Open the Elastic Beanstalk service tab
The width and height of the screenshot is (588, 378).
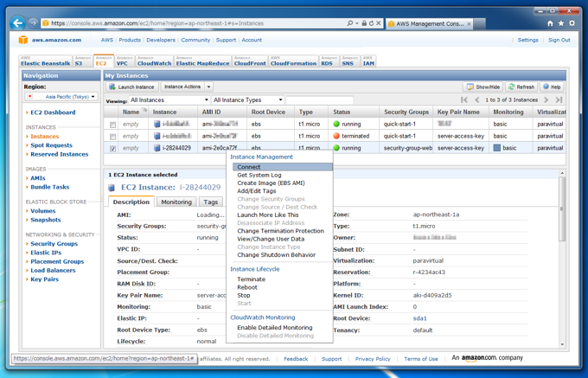pyautogui.click(x=45, y=61)
